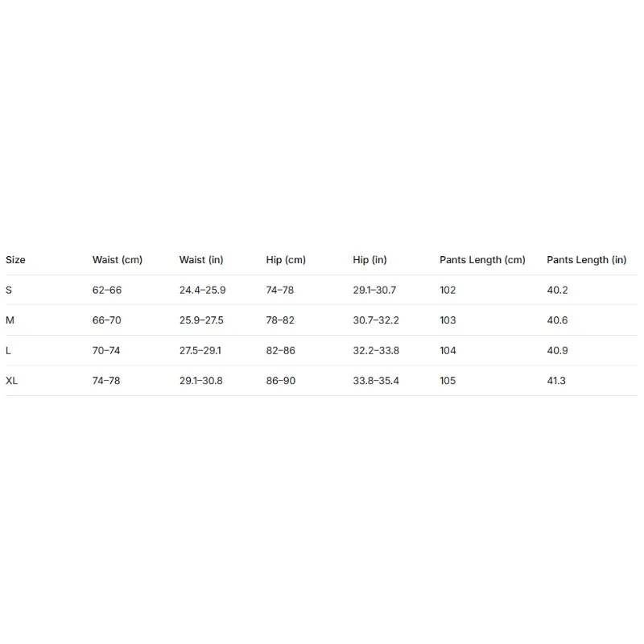Click the 41.3 pants length value
The image size is (644, 644).
pos(556,381)
